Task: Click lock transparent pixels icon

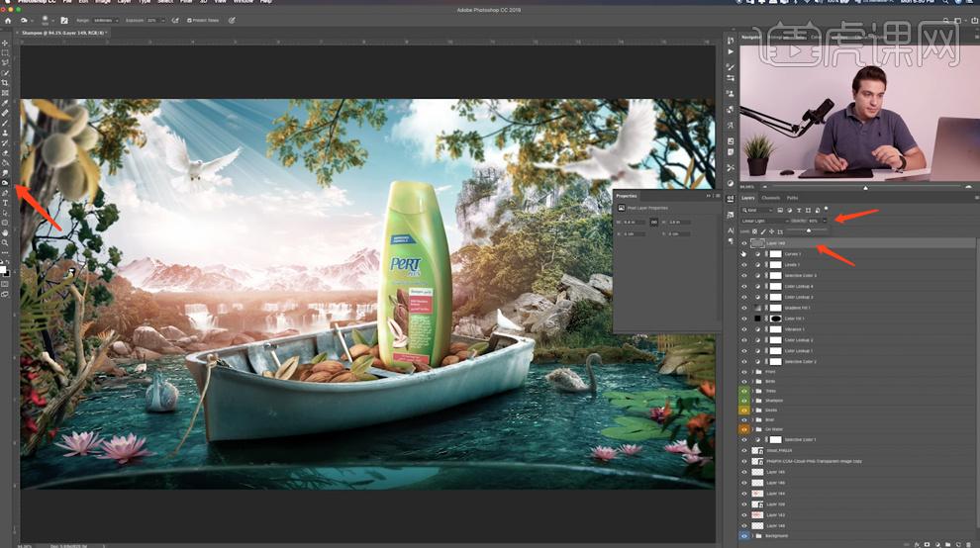Action: 754,231
